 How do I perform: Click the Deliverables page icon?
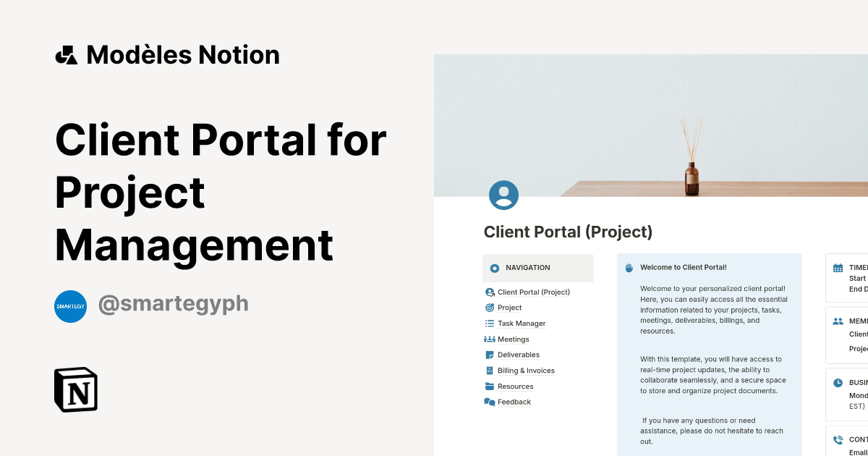click(x=490, y=355)
